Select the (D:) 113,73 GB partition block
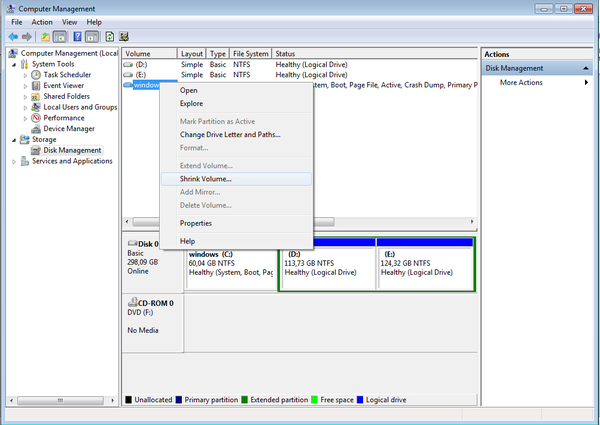This screenshot has height=425, width=600. (x=328, y=268)
